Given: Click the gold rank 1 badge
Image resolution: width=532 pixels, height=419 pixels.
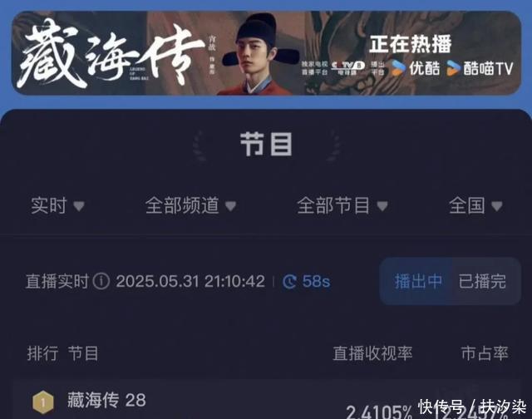Looking at the screenshot, I should (x=43, y=402).
